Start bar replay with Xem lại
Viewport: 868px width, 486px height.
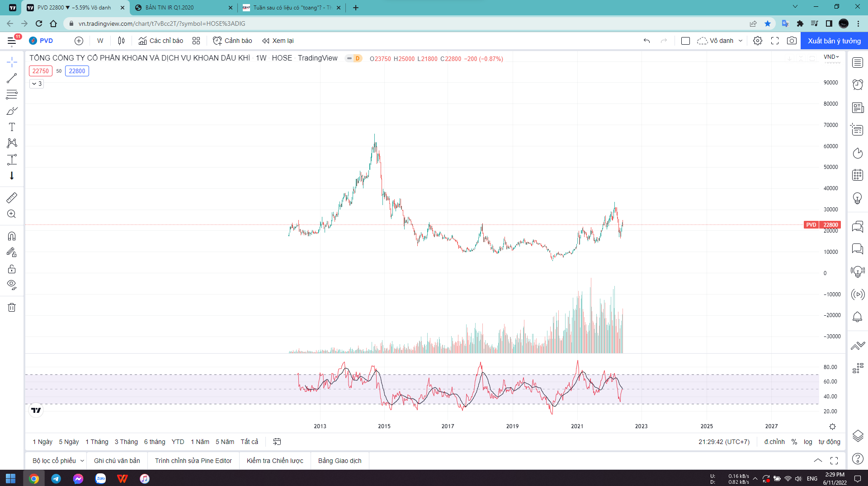(278, 41)
